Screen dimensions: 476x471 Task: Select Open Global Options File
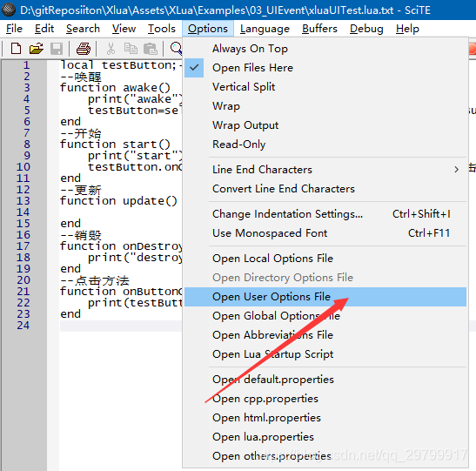[325, 316]
